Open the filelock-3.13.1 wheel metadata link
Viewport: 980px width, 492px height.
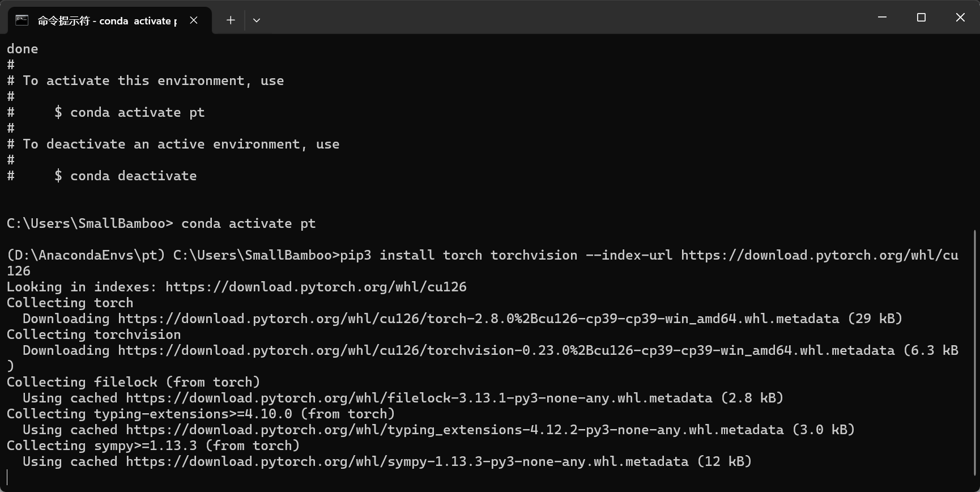point(419,398)
